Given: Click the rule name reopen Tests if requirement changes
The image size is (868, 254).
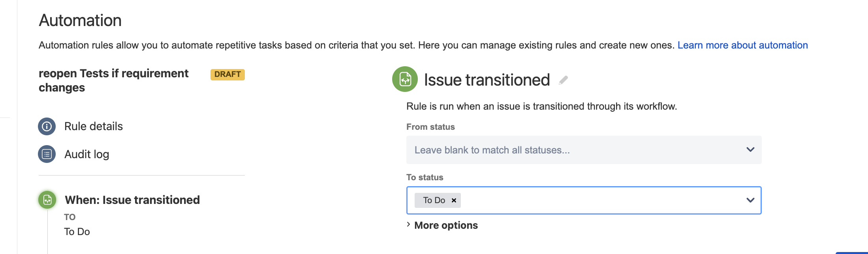Looking at the screenshot, I should click(113, 80).
